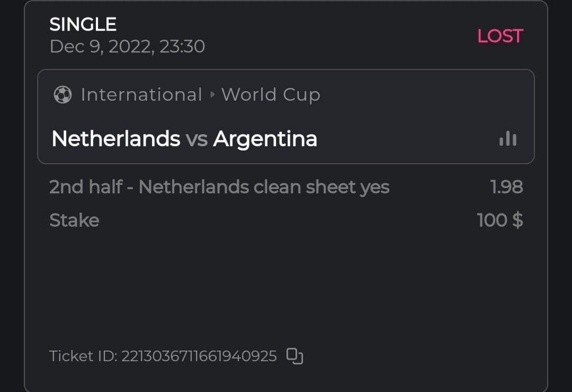Image resolution: width=572 pixels, height=392 pixels.
Task: Select the Netherlands team name
Action: tap(116, 139)
